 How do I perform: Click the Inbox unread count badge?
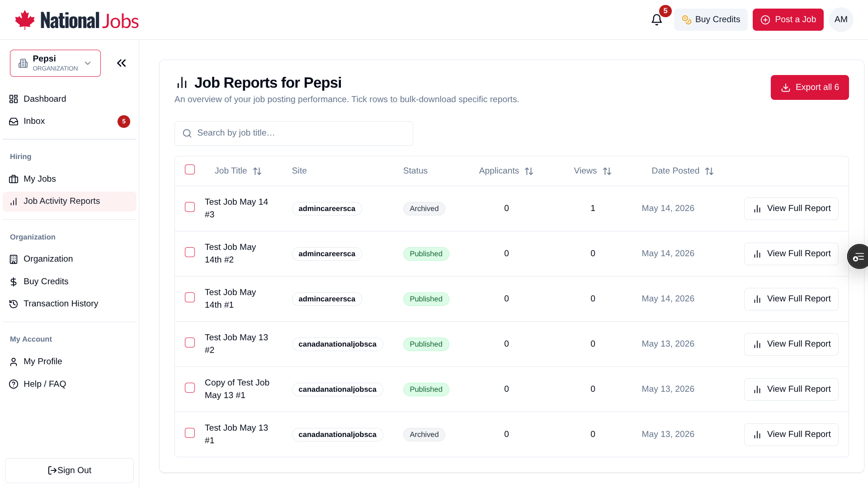coord(124,122)
